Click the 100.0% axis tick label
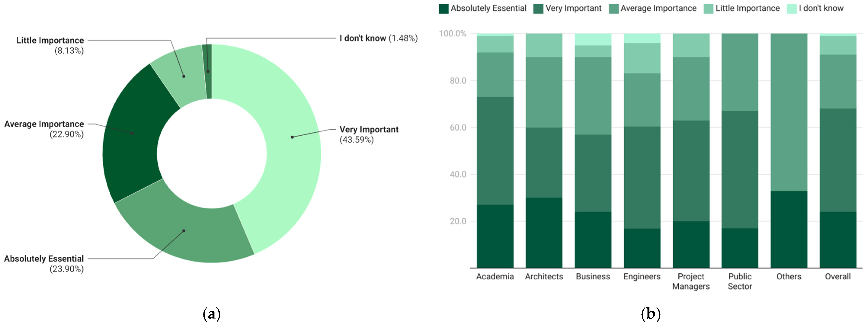Screen dimensions: 868x325 pos(452,33)
